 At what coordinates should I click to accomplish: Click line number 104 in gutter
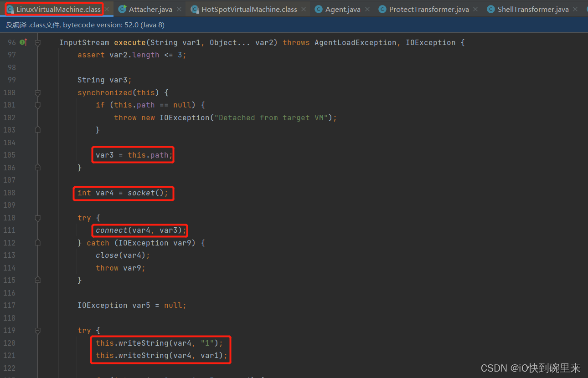[x=9, y=143]
